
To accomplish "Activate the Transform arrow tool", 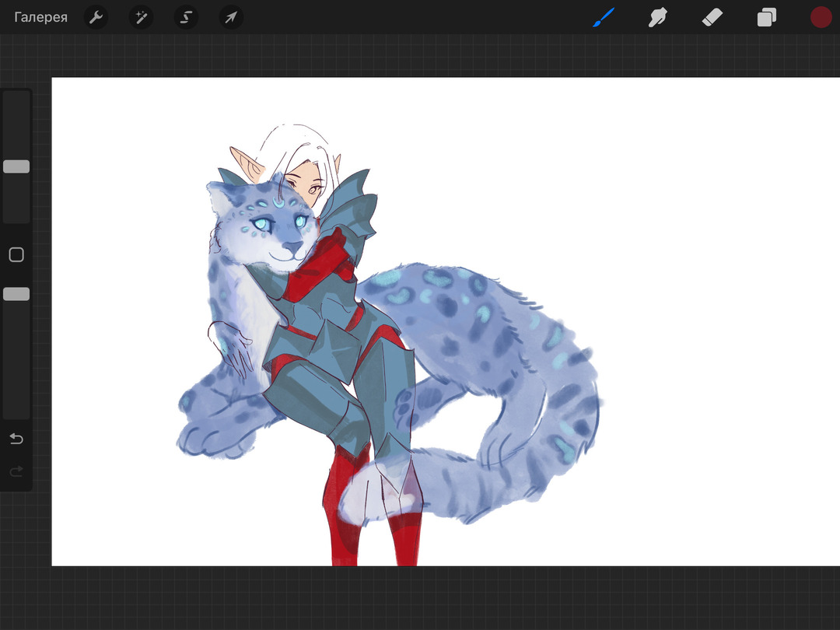I will (231, 17).
